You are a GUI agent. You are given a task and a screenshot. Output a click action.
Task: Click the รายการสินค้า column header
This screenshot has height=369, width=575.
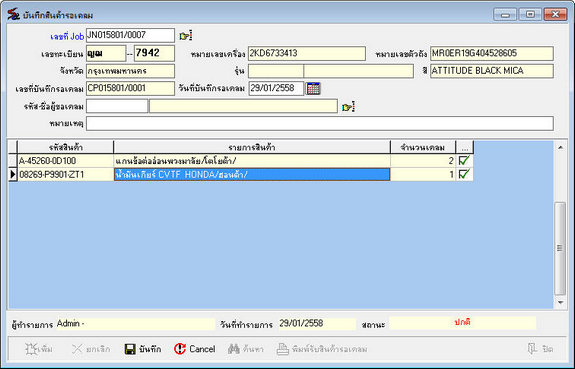[x=252, y=147]
